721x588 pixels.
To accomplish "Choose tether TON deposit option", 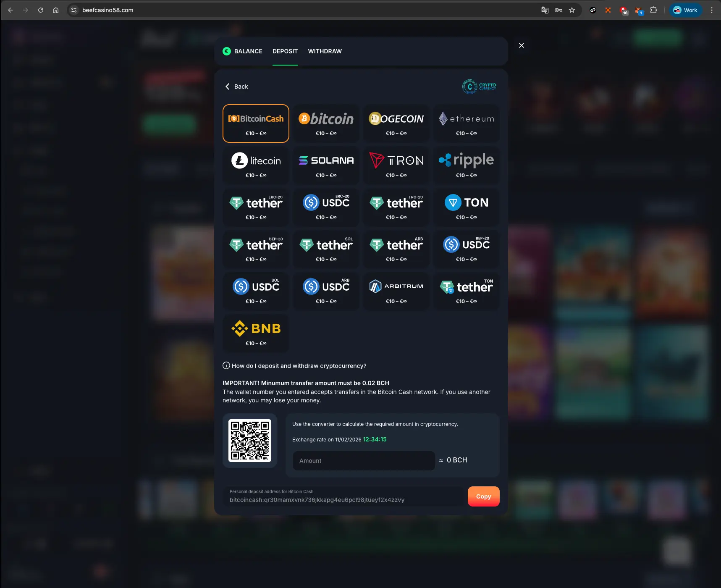I will pos(466,291).
